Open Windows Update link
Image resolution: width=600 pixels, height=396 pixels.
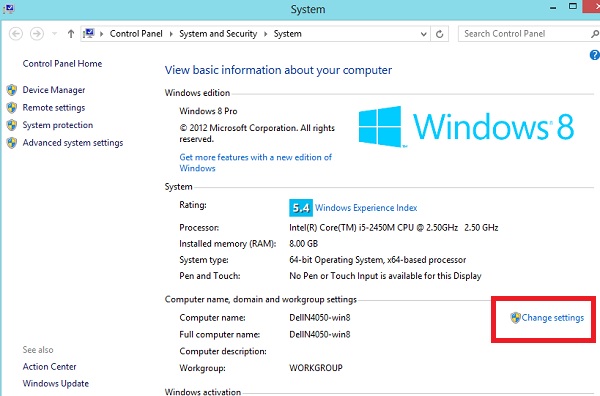click(x=56, y=383)
